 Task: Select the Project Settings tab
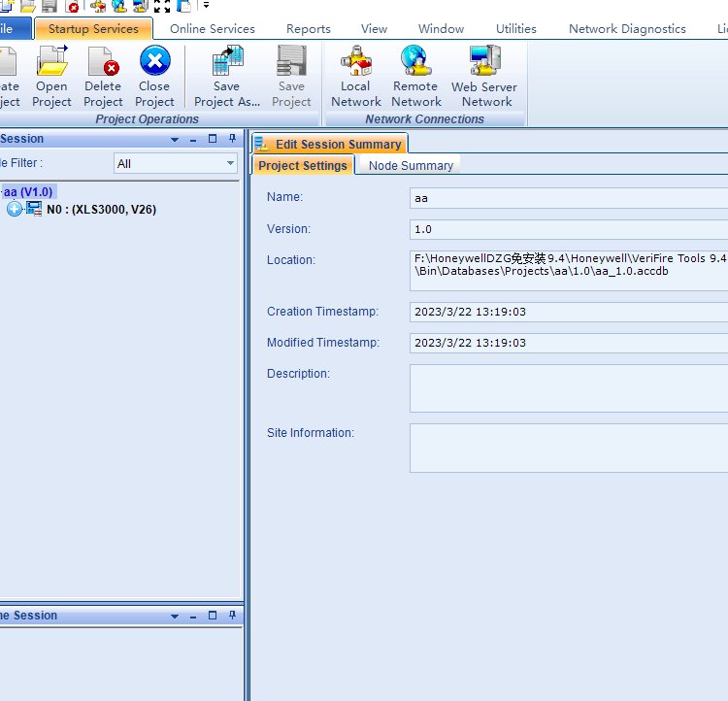click(x=303, y=165)
